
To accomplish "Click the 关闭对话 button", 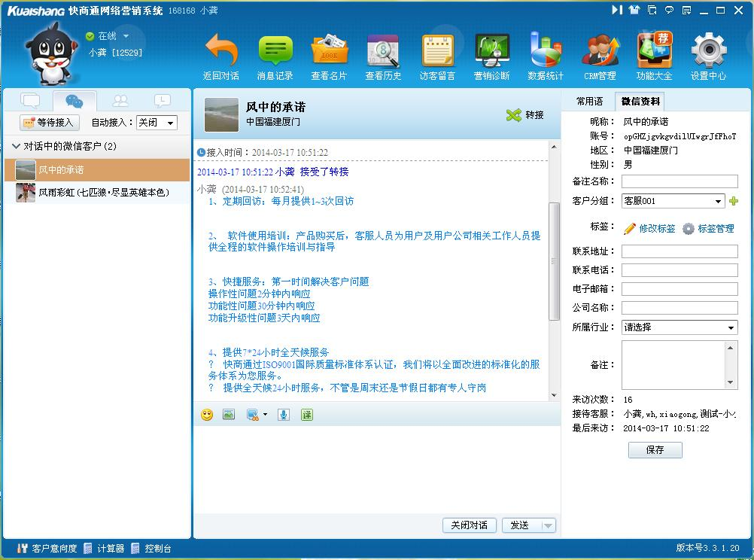I will coord(469,525).
